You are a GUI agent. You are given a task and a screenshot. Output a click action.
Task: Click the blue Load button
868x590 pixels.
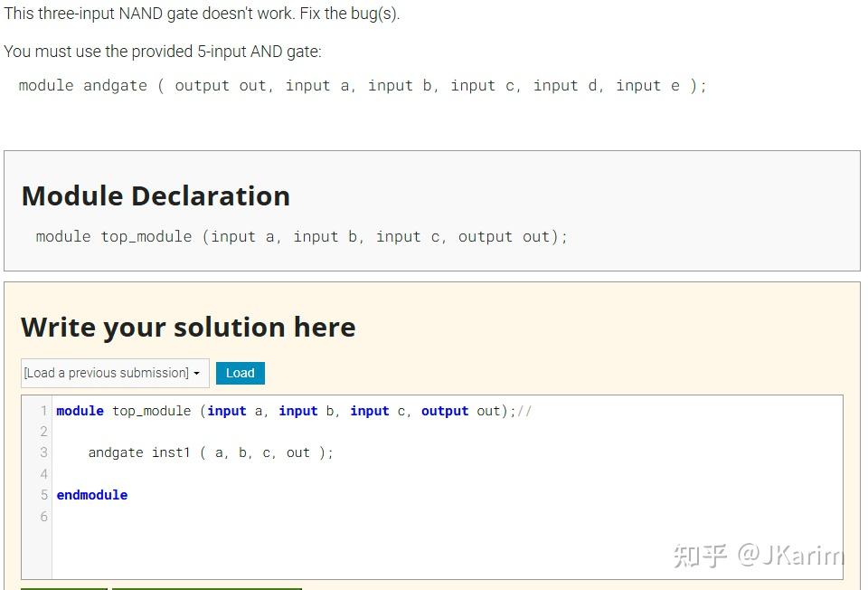point(240,373)
